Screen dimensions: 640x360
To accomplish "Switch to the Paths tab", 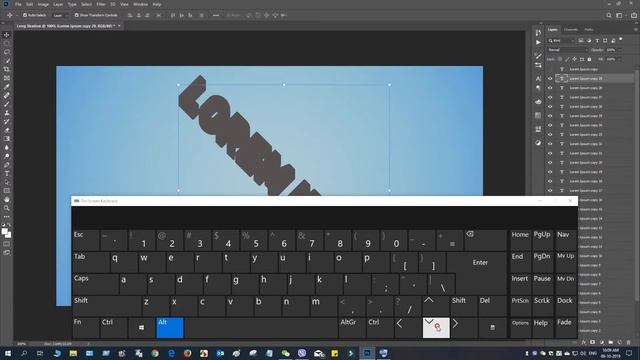I will (x=589, y=30).
